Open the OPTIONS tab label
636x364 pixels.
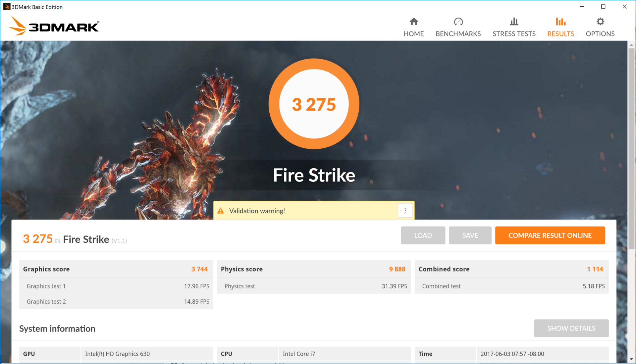click(x=600, y=34)
